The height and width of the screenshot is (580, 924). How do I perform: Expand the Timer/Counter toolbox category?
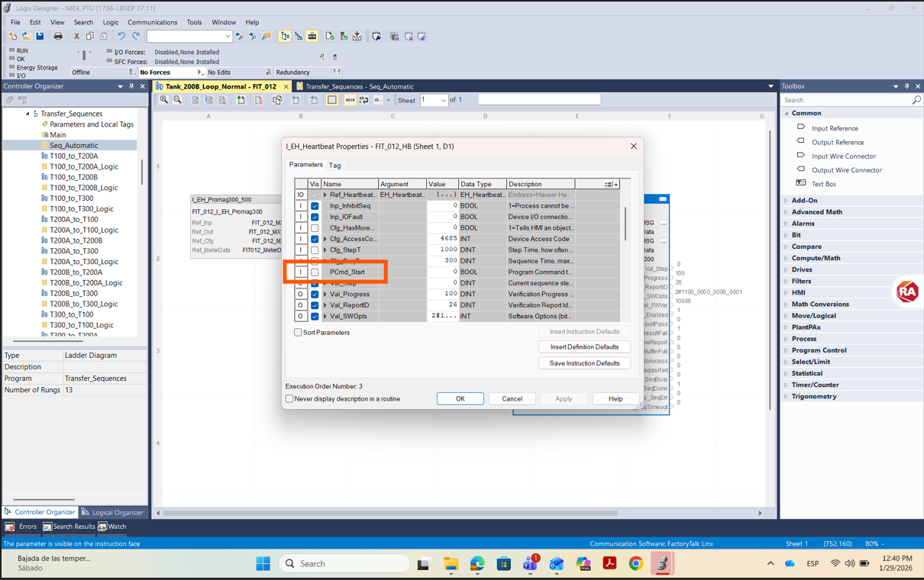point(787,385)
